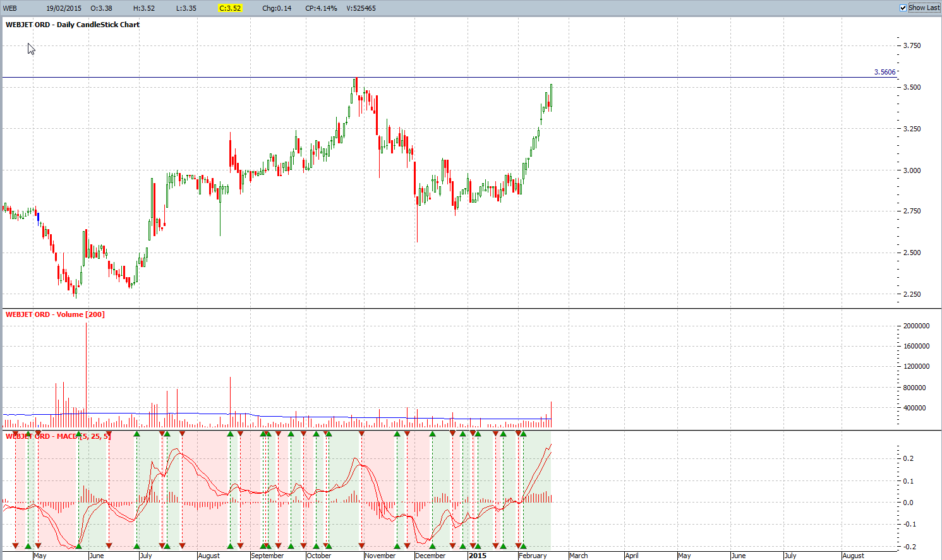Click the O:3.38 open price value
Viewport: 942px width, 560px height.
coord(102,8)
